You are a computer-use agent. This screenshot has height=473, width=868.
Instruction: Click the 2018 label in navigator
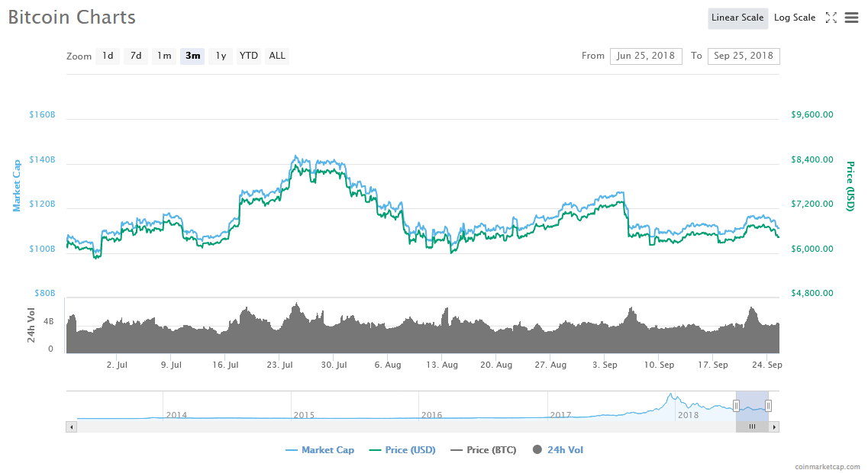click(x=688, y=415)
